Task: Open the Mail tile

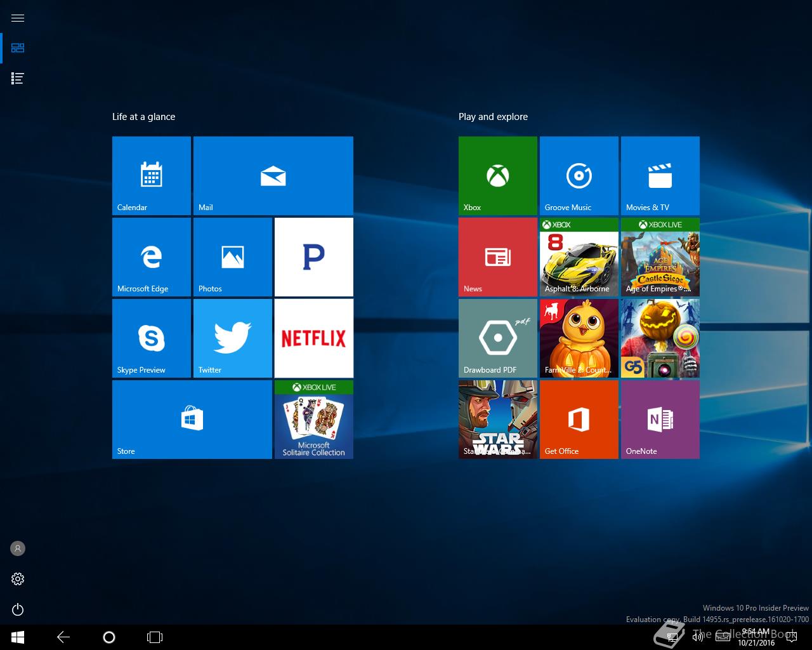Action: point(273,176)
